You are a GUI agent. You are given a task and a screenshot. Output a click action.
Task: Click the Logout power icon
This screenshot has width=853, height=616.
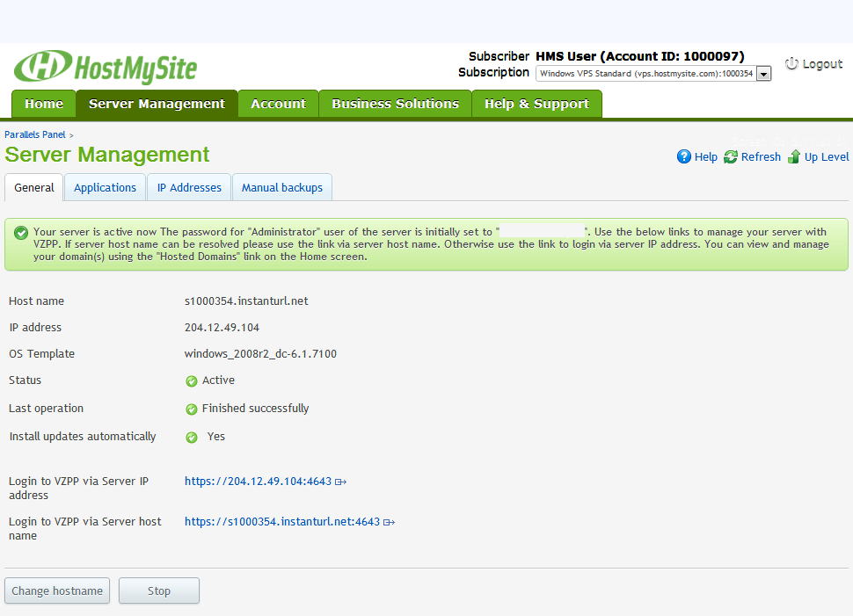(791, 63)
